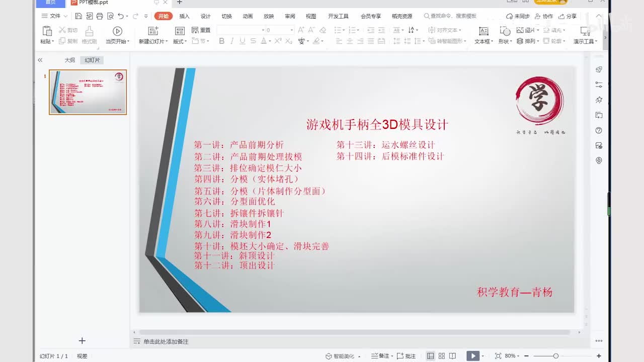644x362 pixels.
Task: Open the slideshow play options arrow in status bar
Action: [483, 356]
